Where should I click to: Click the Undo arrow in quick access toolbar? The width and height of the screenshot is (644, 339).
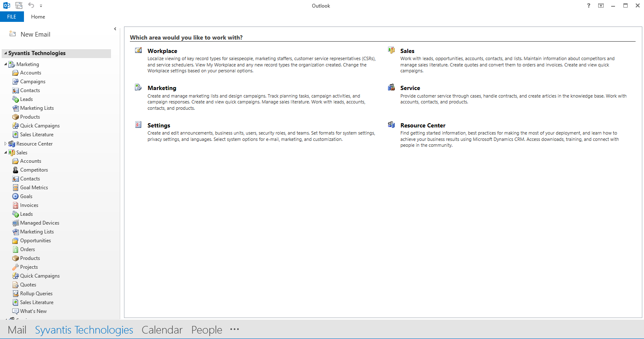31,5
